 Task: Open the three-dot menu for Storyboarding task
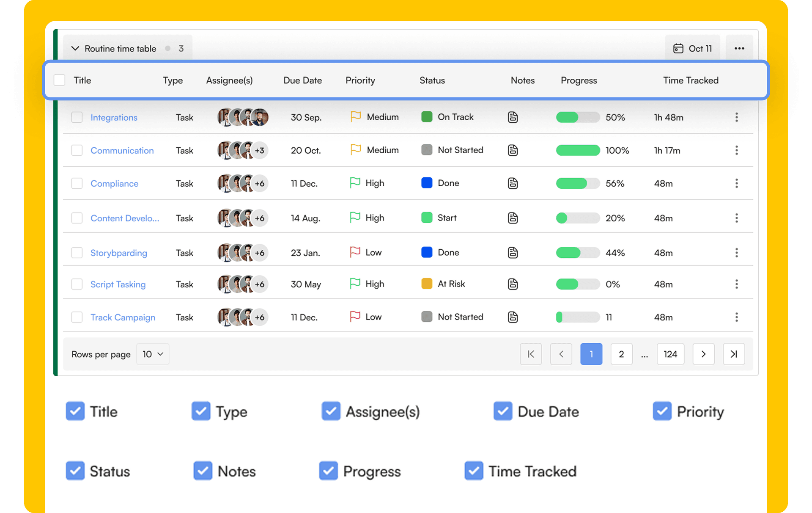737,253
